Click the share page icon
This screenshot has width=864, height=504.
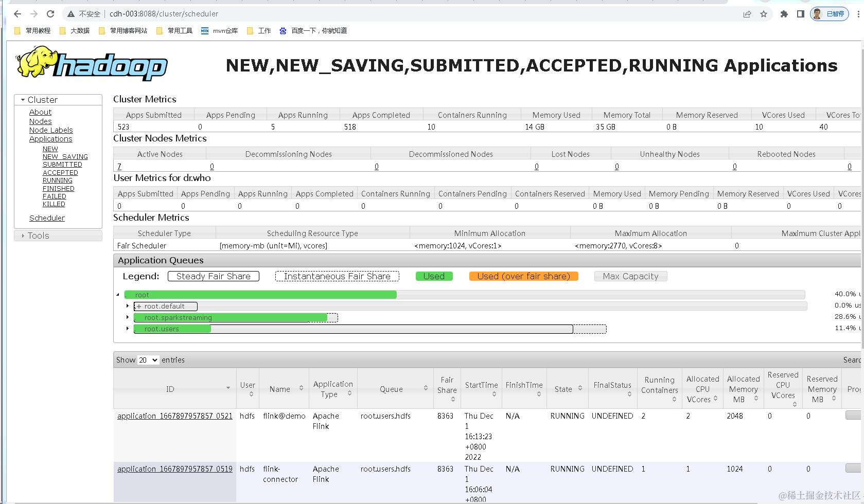click(747, 14)
